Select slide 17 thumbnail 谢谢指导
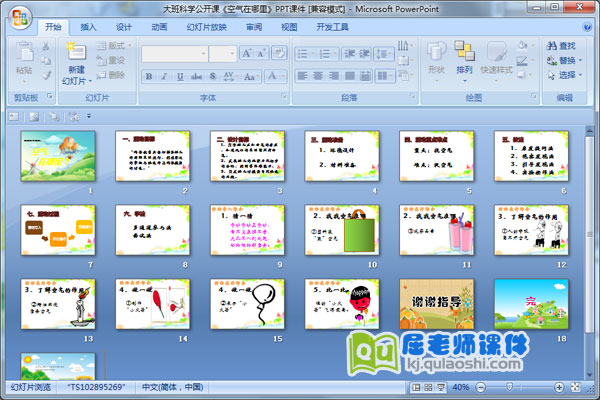This screenshot has width=600, height=400. (435, 304)
